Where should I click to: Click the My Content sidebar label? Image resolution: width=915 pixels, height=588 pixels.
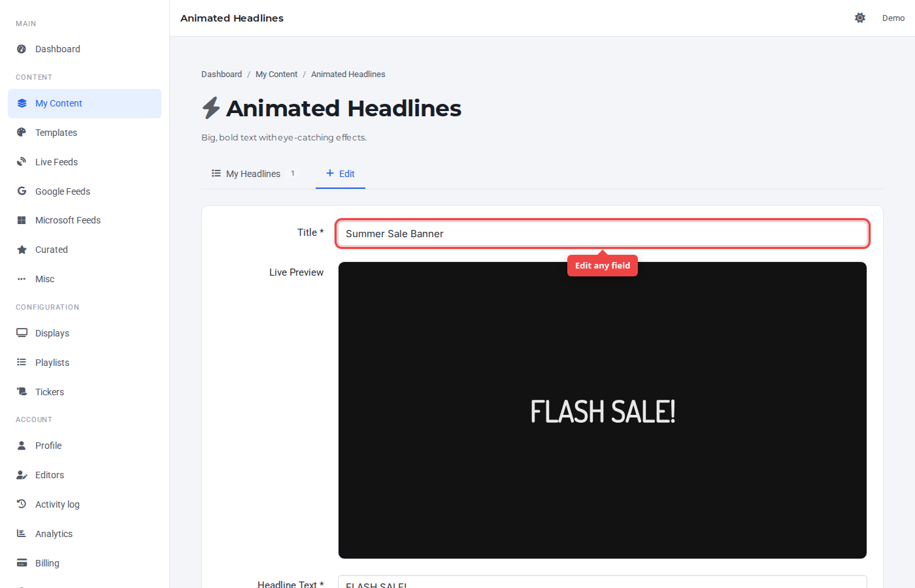(x=59, y=103)
